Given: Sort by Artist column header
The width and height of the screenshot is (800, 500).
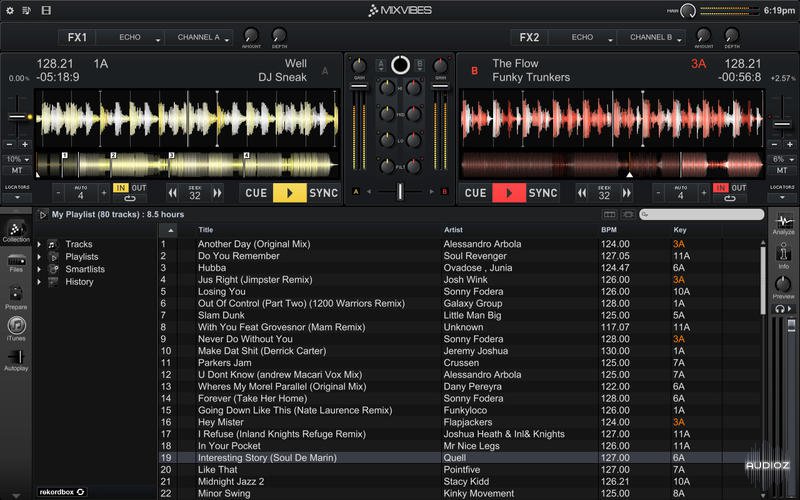Looking at the screenshot, I should tap(453, 230).
